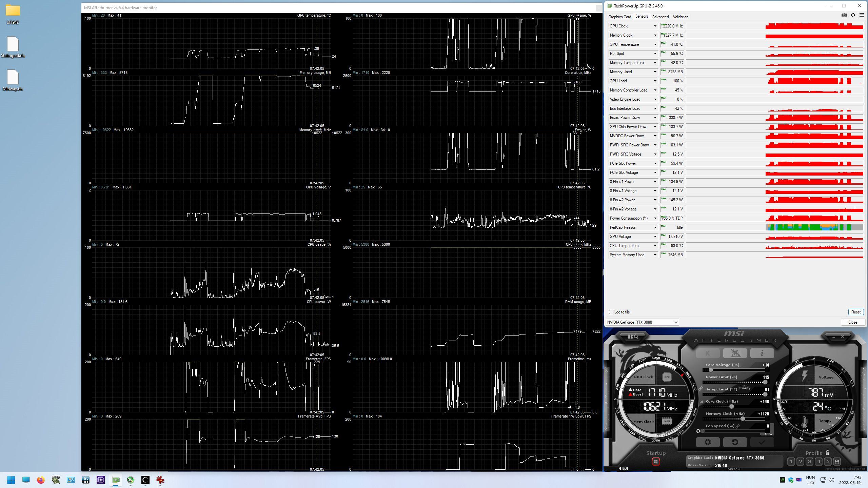This screenshot has width=868, height=488.
Task: Enable the Log to file checkbox
Action: pos(611,312)
